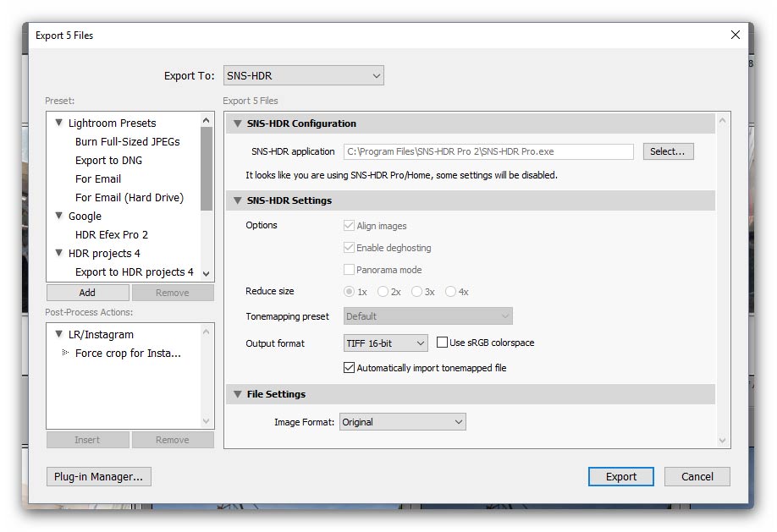The height and width of the screenshot is (532, 777).
Task: Select the For Email preset
Action: pyautogui.click(x=98, y=178)
